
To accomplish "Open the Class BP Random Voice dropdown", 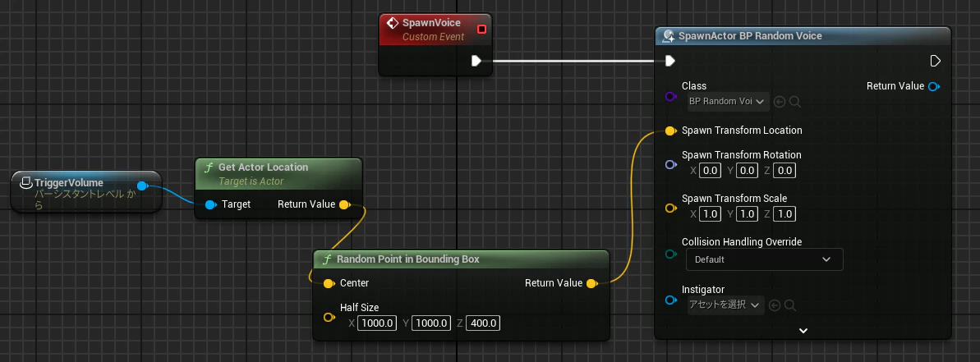I will click(728, 101).
